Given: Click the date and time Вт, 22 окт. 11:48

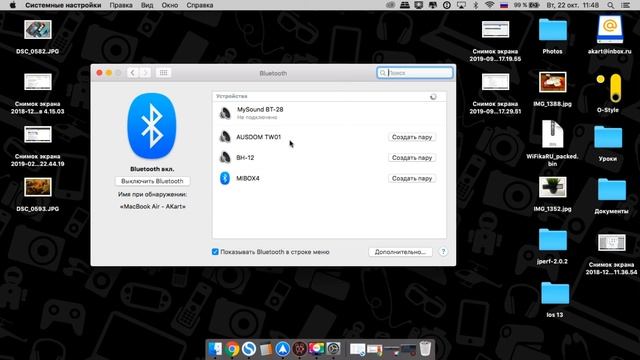Looking at the screenshot, I should click(573, 5).
